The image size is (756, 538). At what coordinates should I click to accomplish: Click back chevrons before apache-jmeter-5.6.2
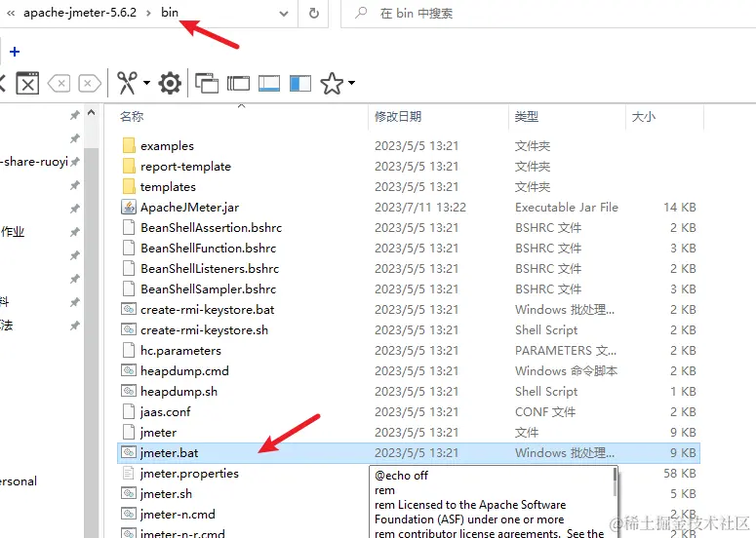[x=10, y=13]
